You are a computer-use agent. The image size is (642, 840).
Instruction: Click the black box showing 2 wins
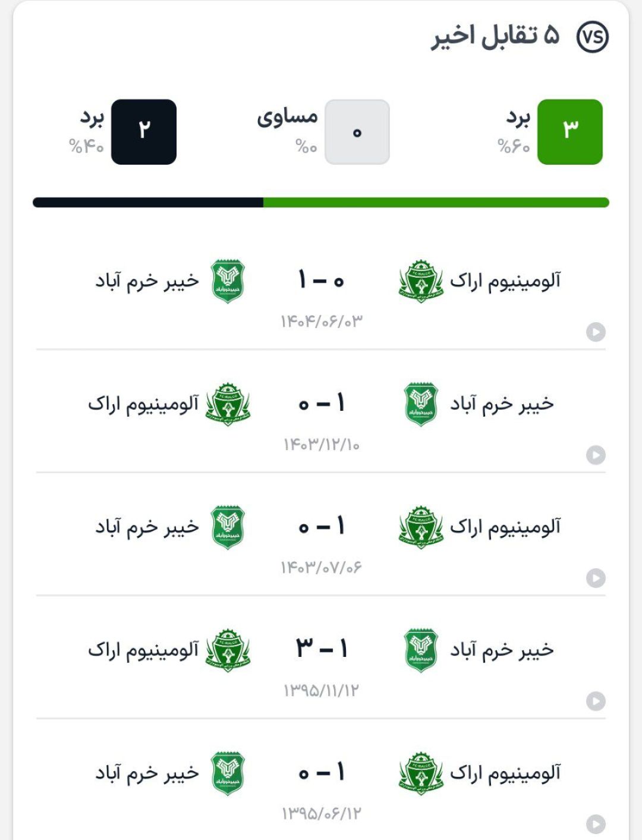pyautogui.click(x=144, y=131)
